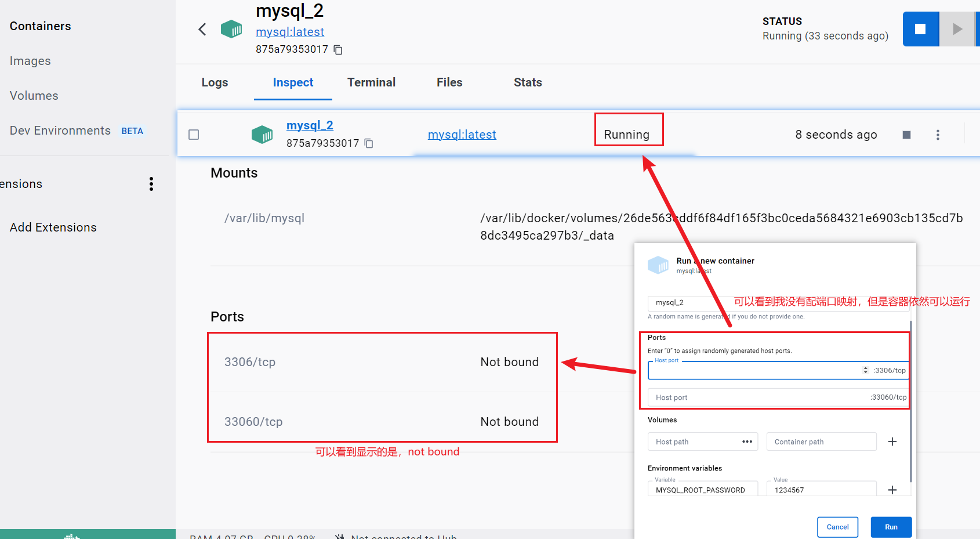Click the mysql:latest link in the container row

pyautogui.click(x=462, y=135)
